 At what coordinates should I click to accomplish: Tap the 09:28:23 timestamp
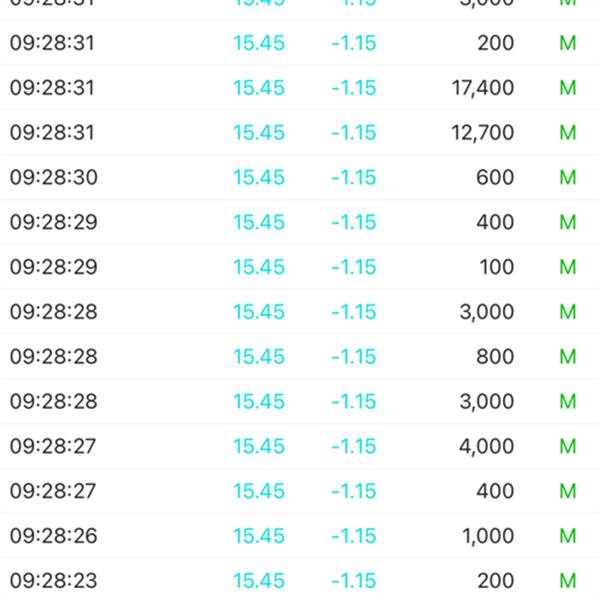53,581
